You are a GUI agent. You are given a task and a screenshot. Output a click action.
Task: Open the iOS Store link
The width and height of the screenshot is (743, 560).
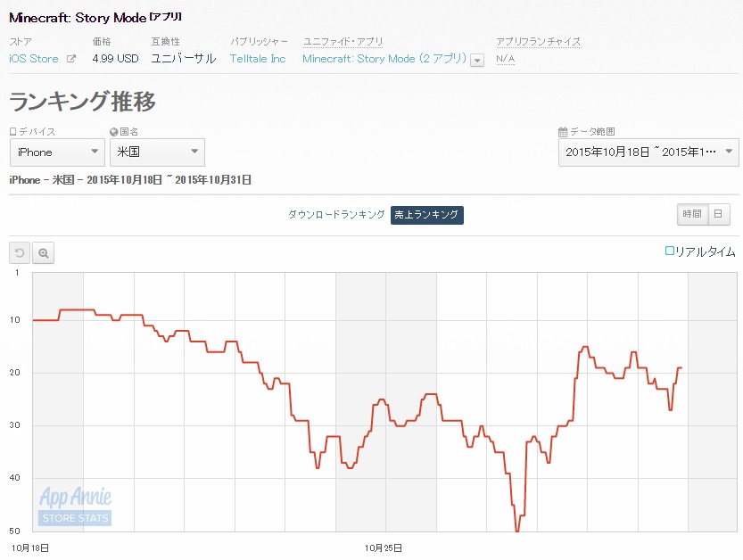click(34, 59)
